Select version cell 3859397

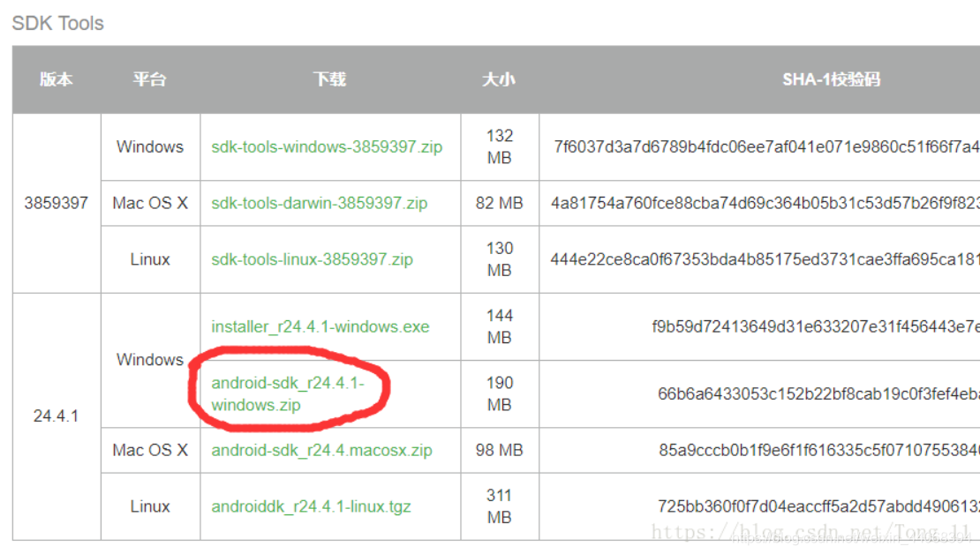(57, 203)
